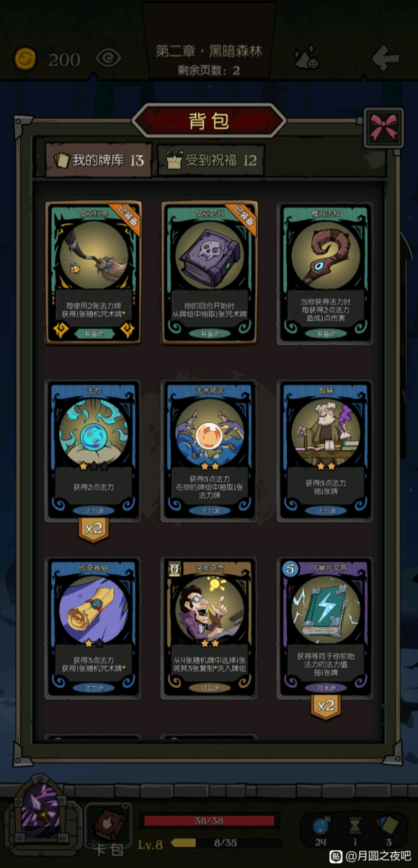Screen dimensions: 418x868
Task: Select the 法术预言 crystal ball card
Action: 210,450
